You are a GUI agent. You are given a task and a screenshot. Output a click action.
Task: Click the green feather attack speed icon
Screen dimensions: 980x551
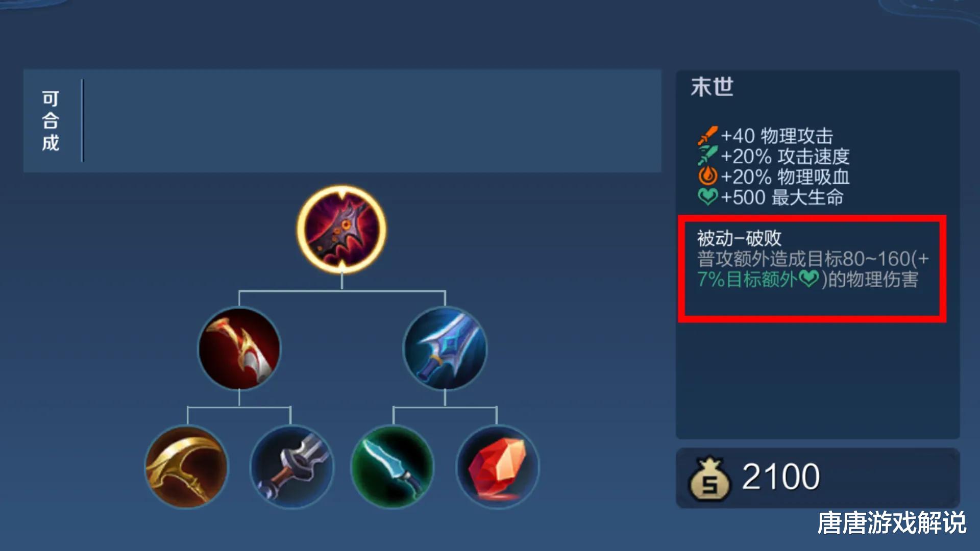[707, 156]
